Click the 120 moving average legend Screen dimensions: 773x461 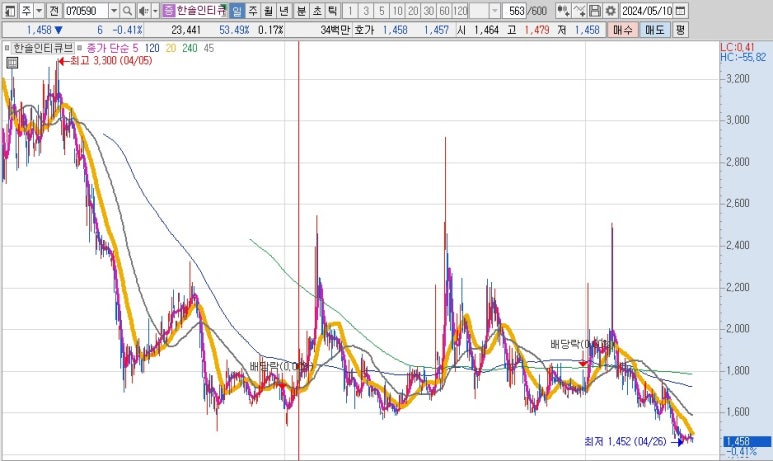coord(152,48)
